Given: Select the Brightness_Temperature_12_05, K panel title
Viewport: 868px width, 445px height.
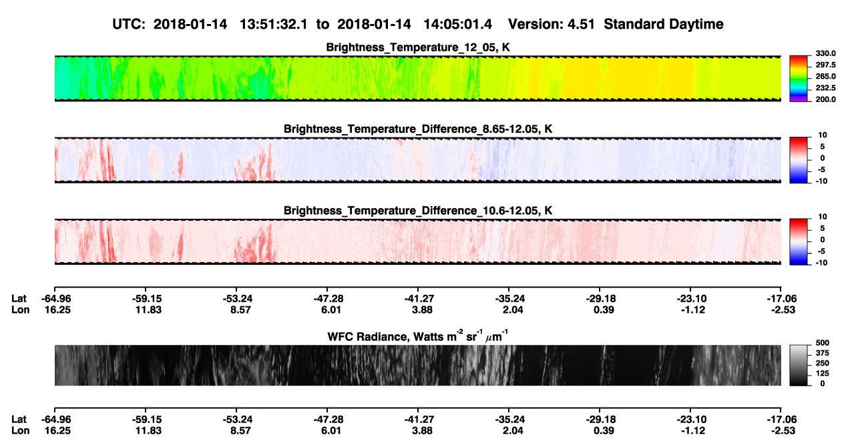Looking at the screenshot, I should (418, 47).
